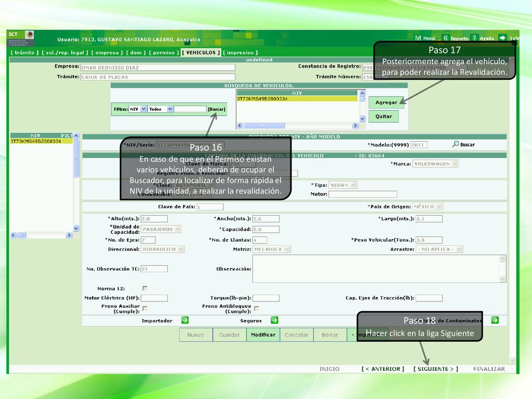Image resolution: width=532 pixels, height=399 pixels.
Task: Open emission de Contaminantes green arrow
Action: 495,320
